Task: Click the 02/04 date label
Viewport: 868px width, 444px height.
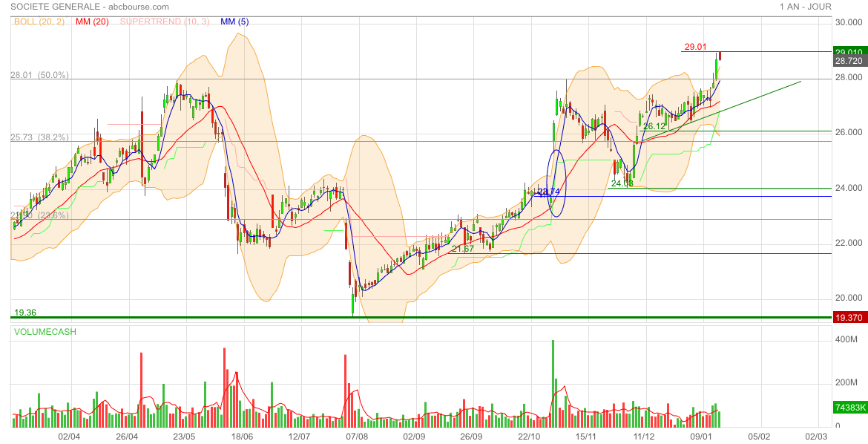Action: point(69,437)
